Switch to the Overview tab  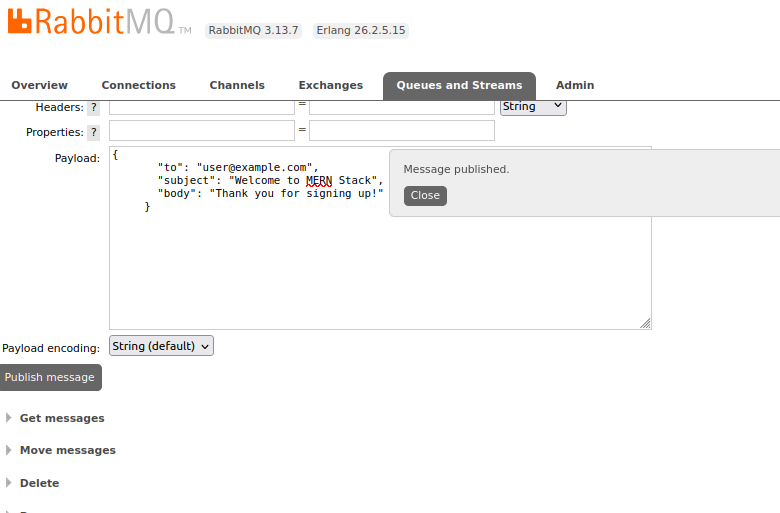tap(40, 86)
